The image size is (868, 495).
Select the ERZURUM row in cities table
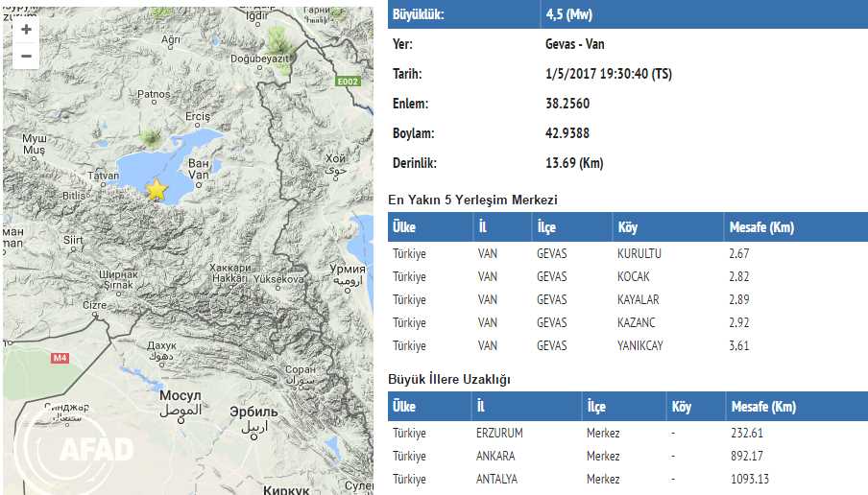point(499,434)
